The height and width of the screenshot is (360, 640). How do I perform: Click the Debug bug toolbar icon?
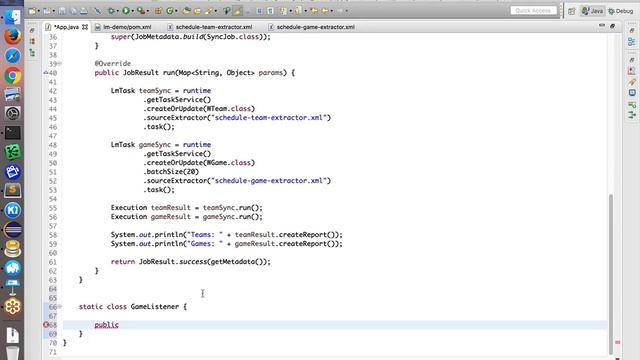click(x=111, y=11)
